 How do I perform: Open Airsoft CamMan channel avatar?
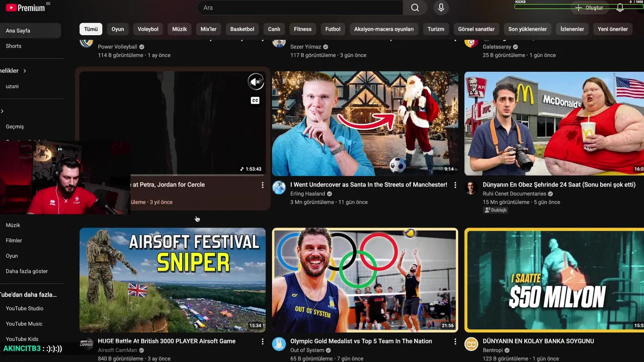coord(87,344)
